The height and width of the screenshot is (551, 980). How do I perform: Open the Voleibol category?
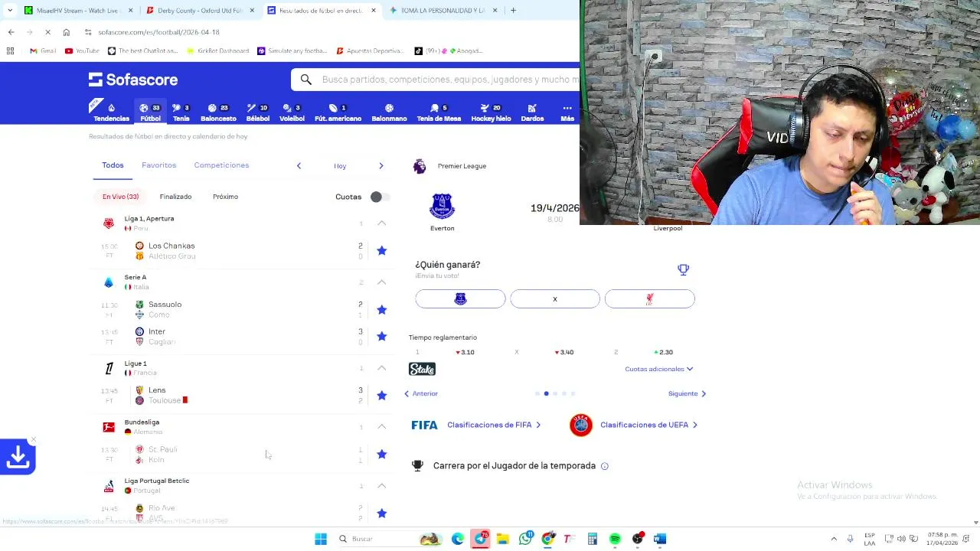pos(292,112)
